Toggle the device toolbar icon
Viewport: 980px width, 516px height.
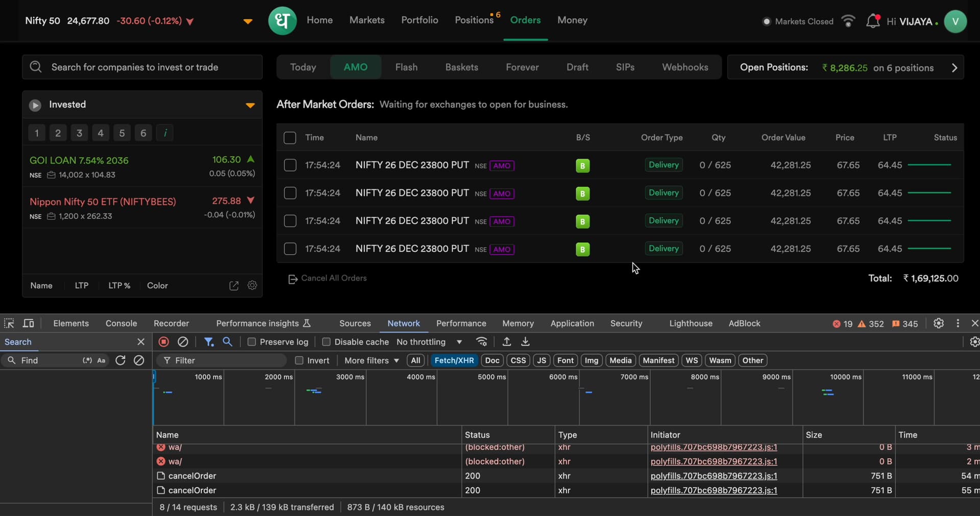[x=29, y=323]
